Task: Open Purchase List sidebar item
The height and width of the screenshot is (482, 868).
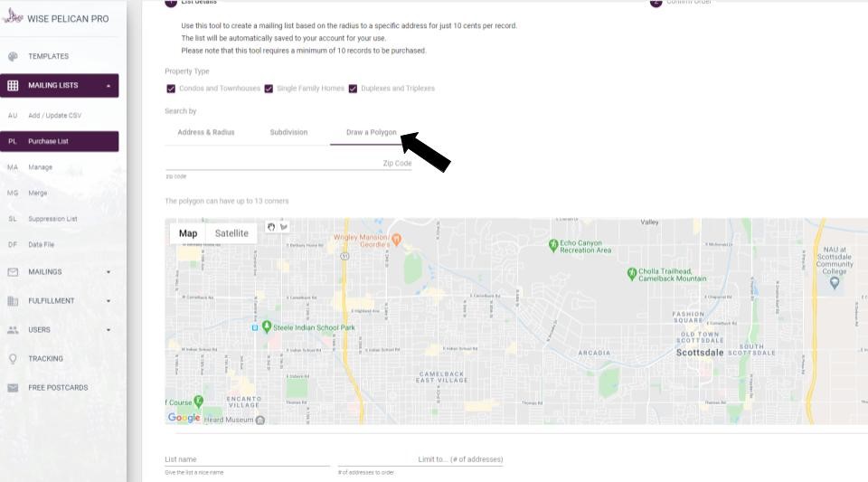Action: [x=60, y=141]
